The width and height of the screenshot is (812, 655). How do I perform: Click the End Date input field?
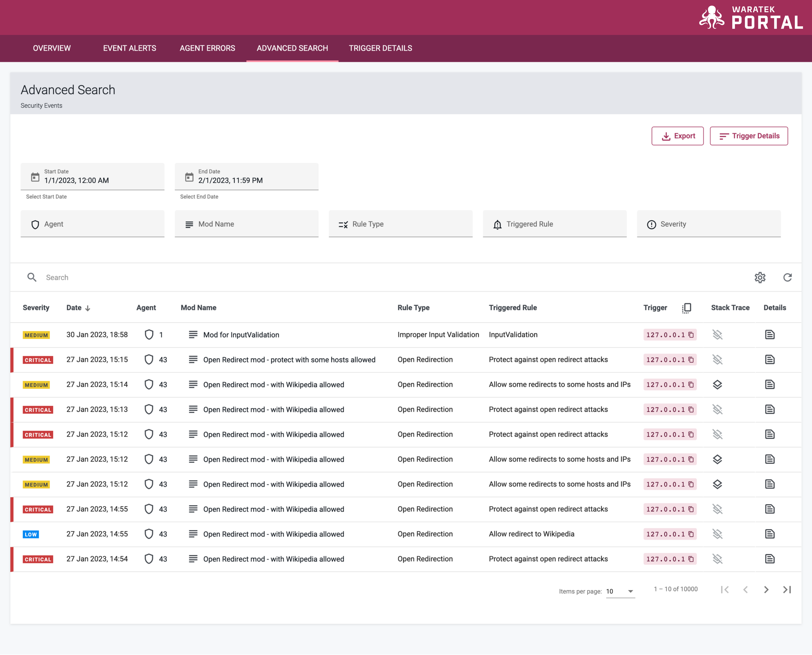coord(247,177)
